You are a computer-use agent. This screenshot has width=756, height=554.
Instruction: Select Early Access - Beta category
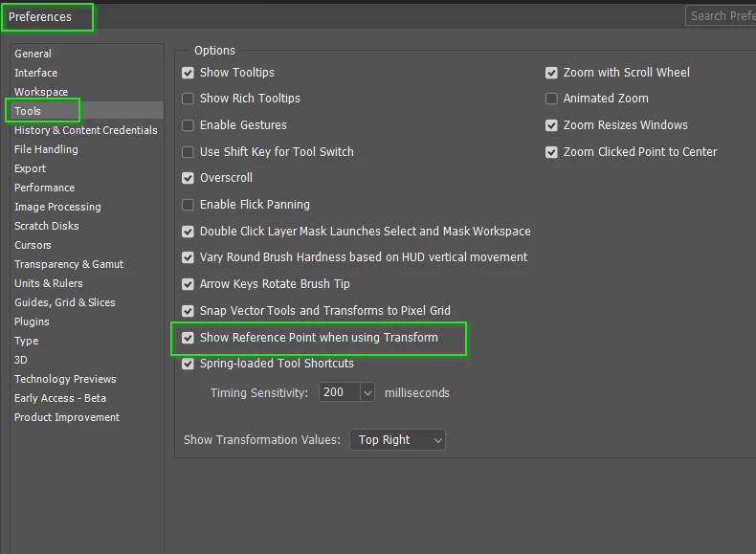point(59,398)
